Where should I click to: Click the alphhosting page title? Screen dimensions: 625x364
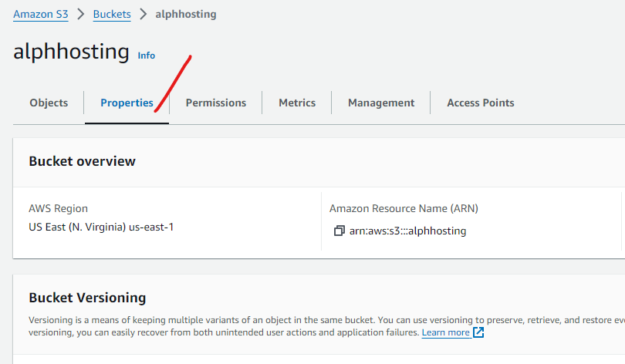[x=71, y=52]
